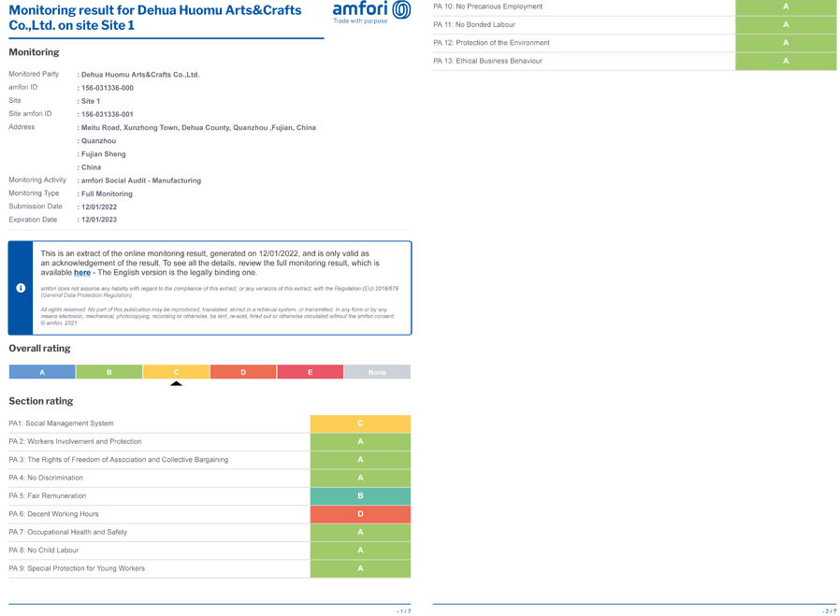Click the D rating for PA 6 Decent Working Hours
This screenshot has height=616, width=840.
tap(360, 514)
